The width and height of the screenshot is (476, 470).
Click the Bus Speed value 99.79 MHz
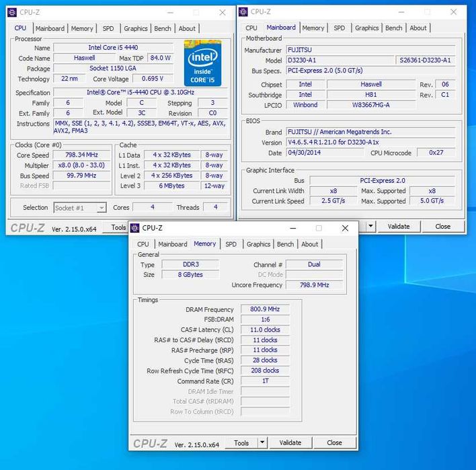[81, 175]
